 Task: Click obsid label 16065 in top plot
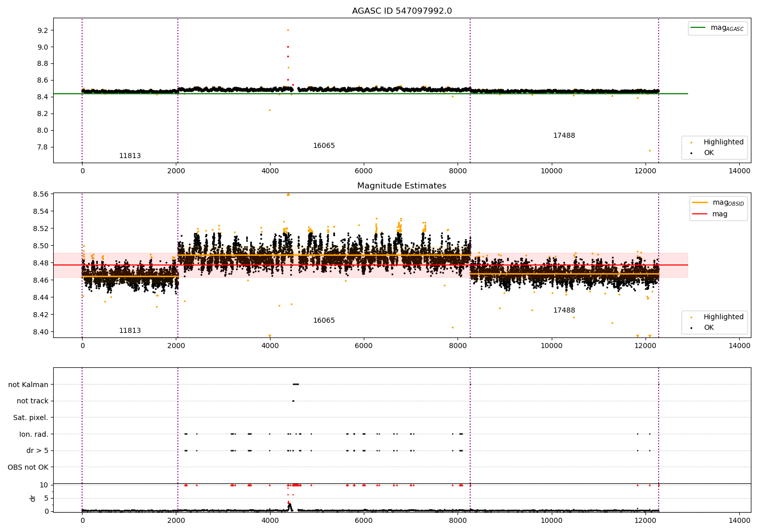pyautogui.click(x=324, y=146)
